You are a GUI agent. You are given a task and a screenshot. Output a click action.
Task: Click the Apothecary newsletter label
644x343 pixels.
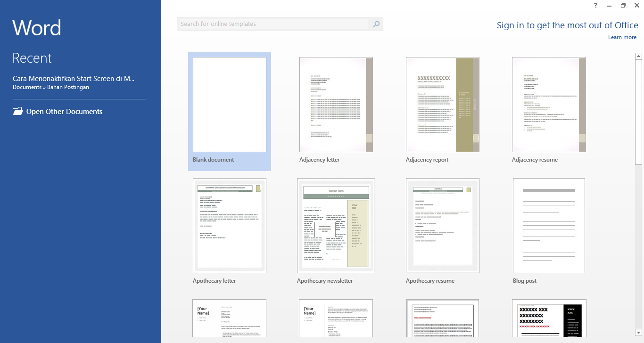coord(325,281)
